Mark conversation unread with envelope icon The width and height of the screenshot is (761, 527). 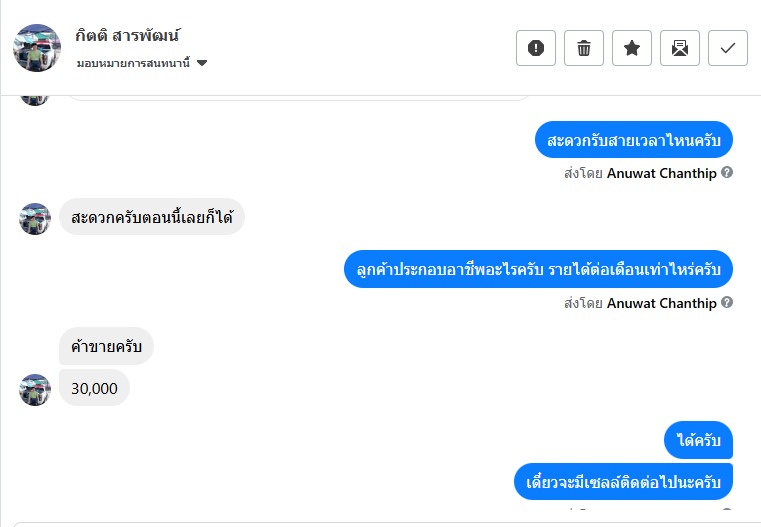tap(680, 48)
